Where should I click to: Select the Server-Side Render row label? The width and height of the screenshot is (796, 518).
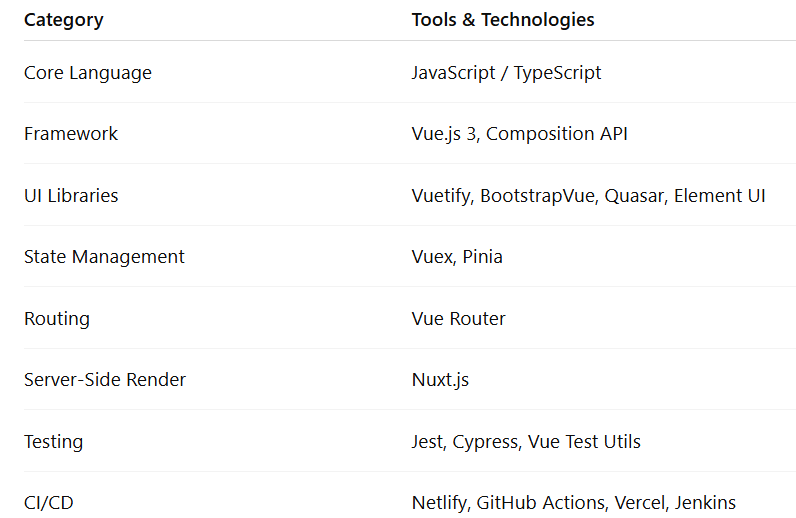click(105, 380)
